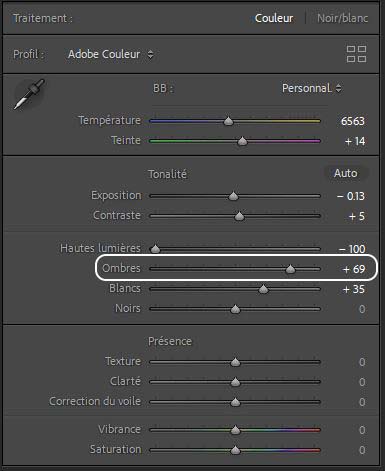Image resolution: width=385 pixels, height=471 pixels.
Task: Click the Exposition slider handle
Action: pos(233,196)
